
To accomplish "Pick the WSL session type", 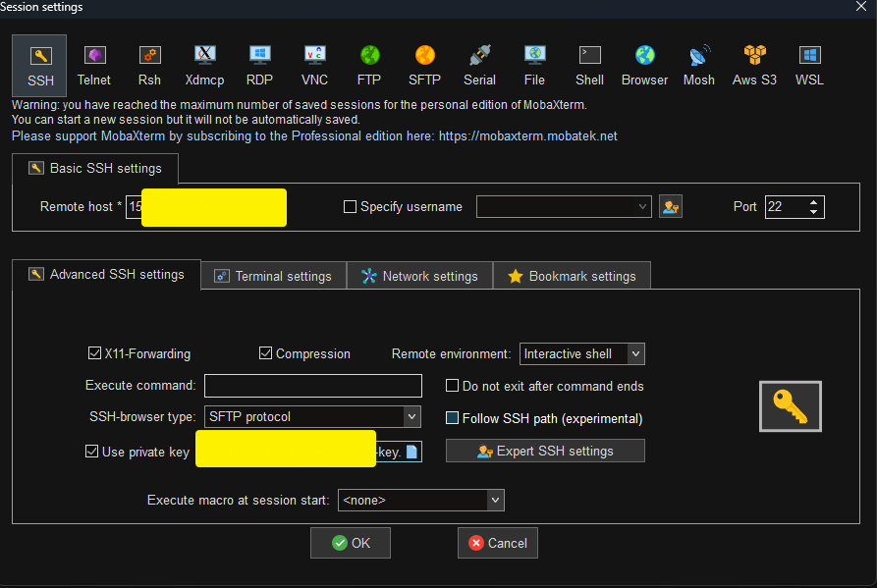I will pyautogui.click(x=809, y=66).
